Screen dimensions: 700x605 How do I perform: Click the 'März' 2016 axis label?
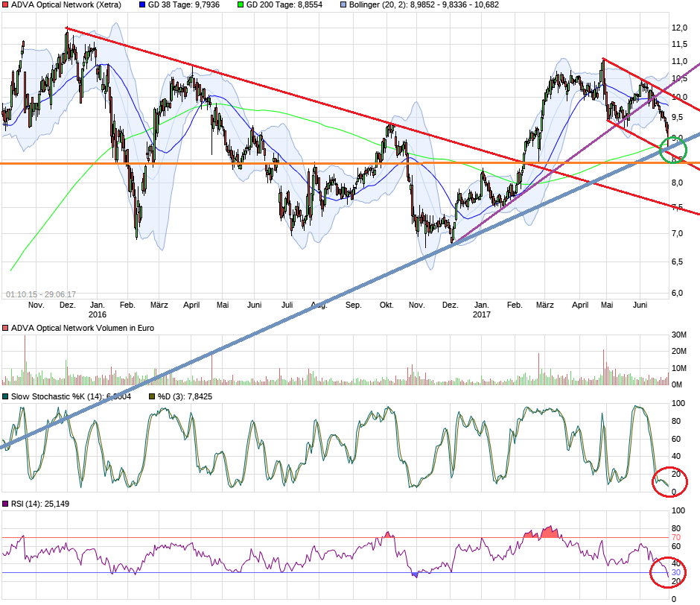pos(159,305)
